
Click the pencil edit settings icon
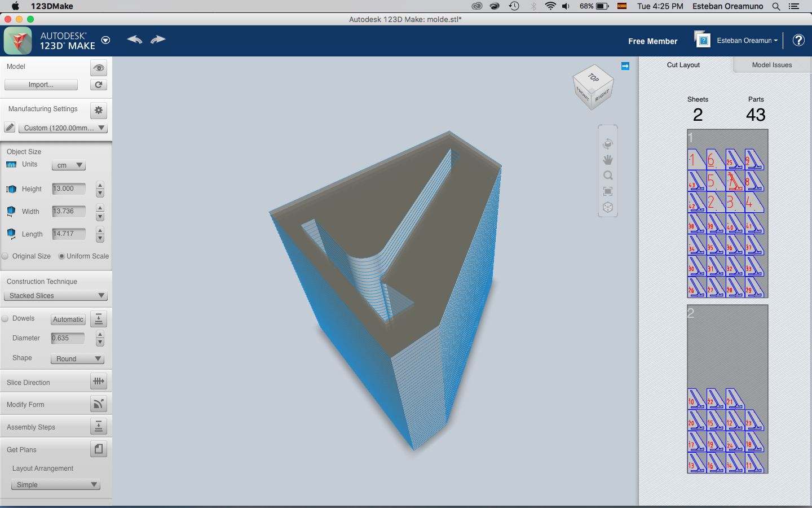pyautogui.click(x=10, y=128)
